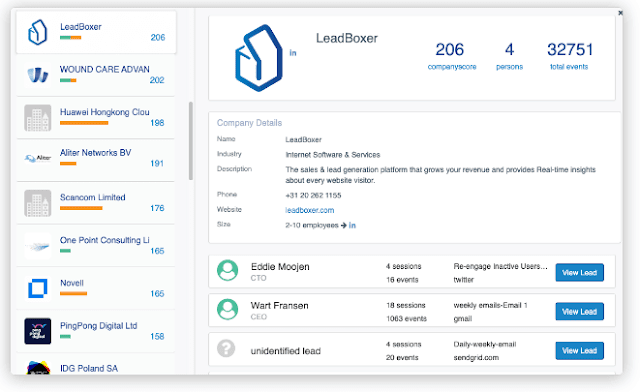Click the phone number +31 20 262 1155
The image size is (640, 392).
point(313,196)
